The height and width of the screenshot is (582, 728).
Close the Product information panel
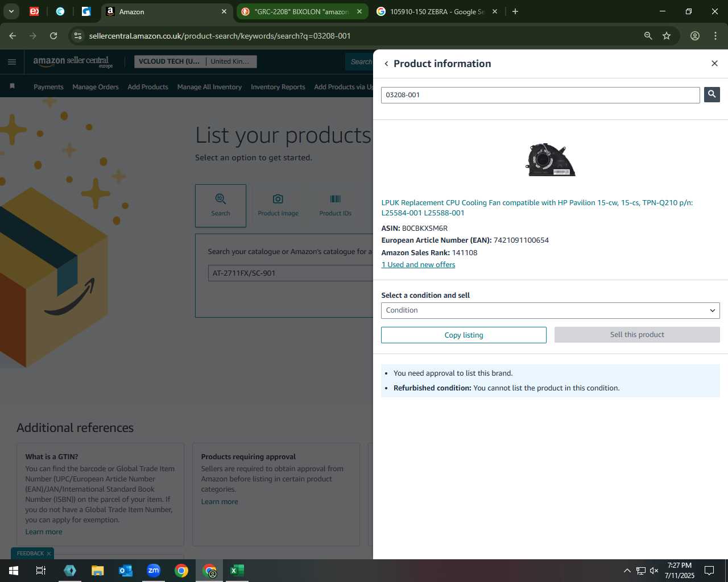pyautogui.click(x=714, y=63)
